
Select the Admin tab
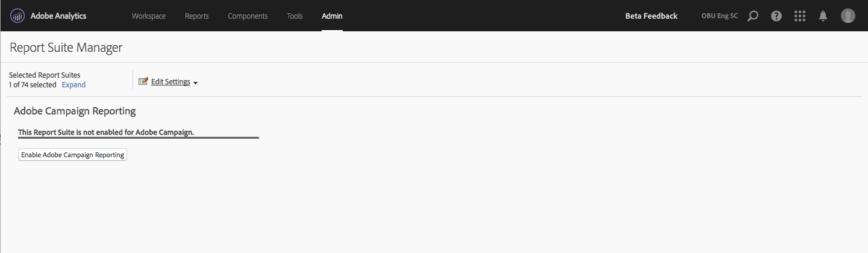(332, 16)
